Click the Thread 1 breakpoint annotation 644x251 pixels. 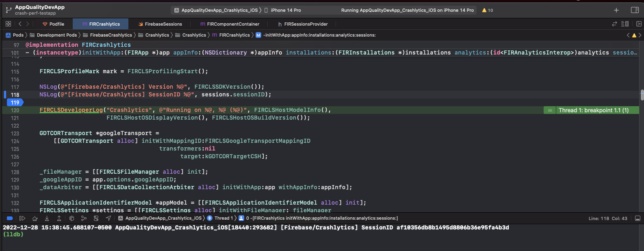coord(593,110)
